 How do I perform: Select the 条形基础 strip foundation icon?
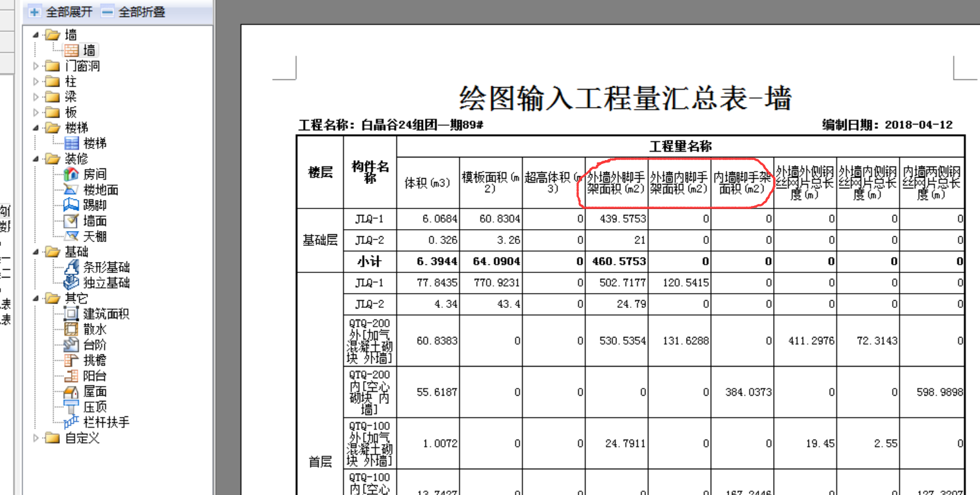[72, 267]
